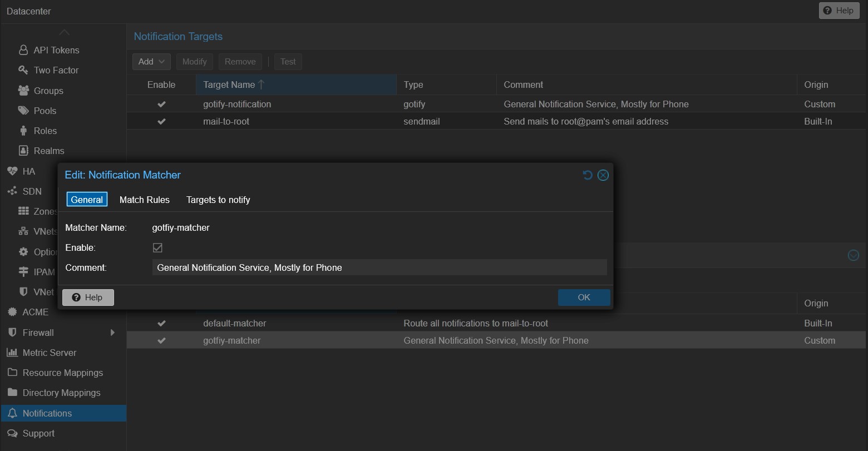Close the Edit Notification Matcher dialog

click(603, 175)
